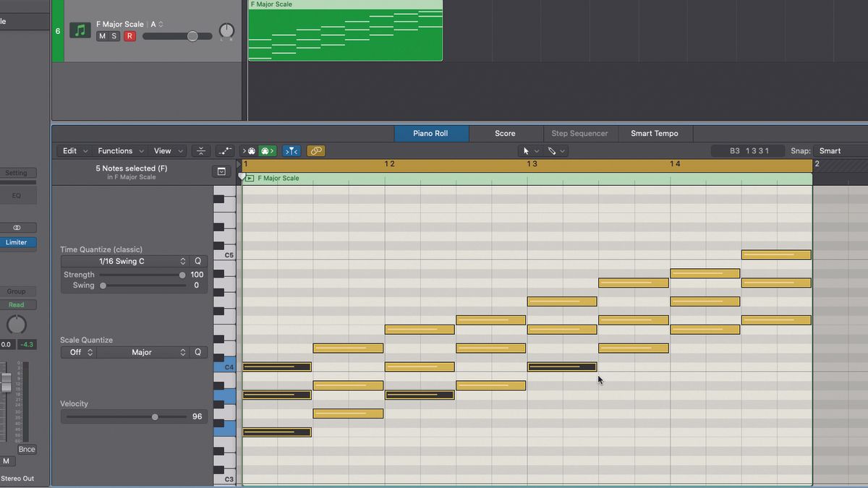Apply quantize with the Q button
868x488 pixels.
point(197,261)
